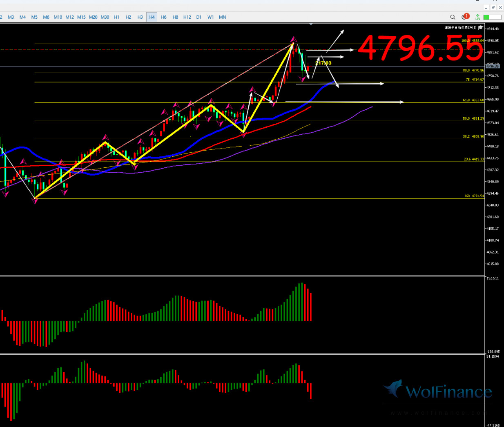
Task: Click the chart shift triangle marker
Action: [311, 24]
